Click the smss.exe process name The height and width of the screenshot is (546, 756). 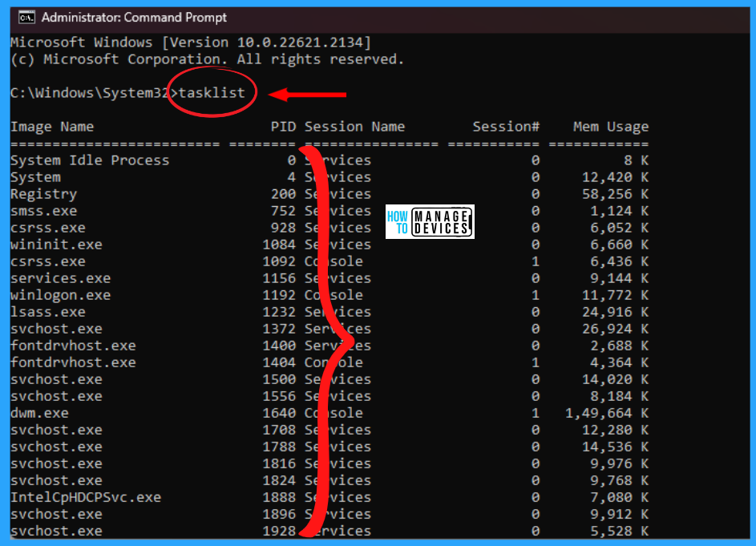pyautogui.click(x=44, y=211)
